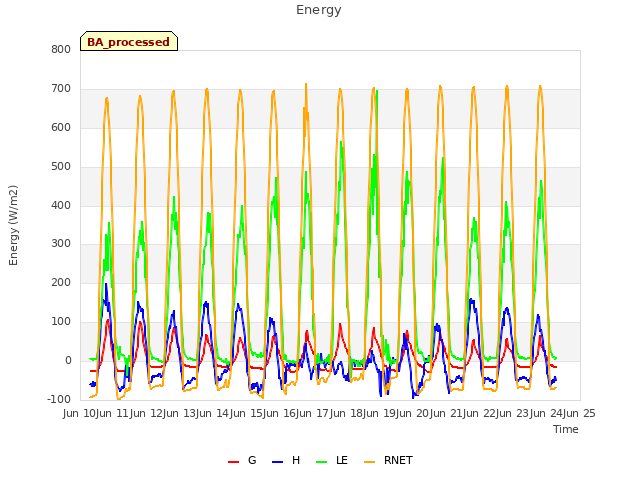Click the 500 y-axis tick label
Screen dimensions: 640x480
coord(61,167)
